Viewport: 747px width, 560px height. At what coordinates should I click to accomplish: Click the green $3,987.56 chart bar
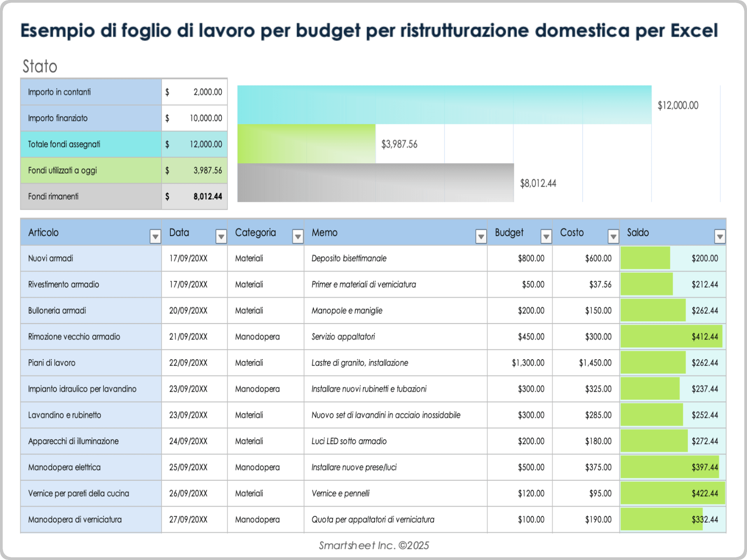[306, 144]
